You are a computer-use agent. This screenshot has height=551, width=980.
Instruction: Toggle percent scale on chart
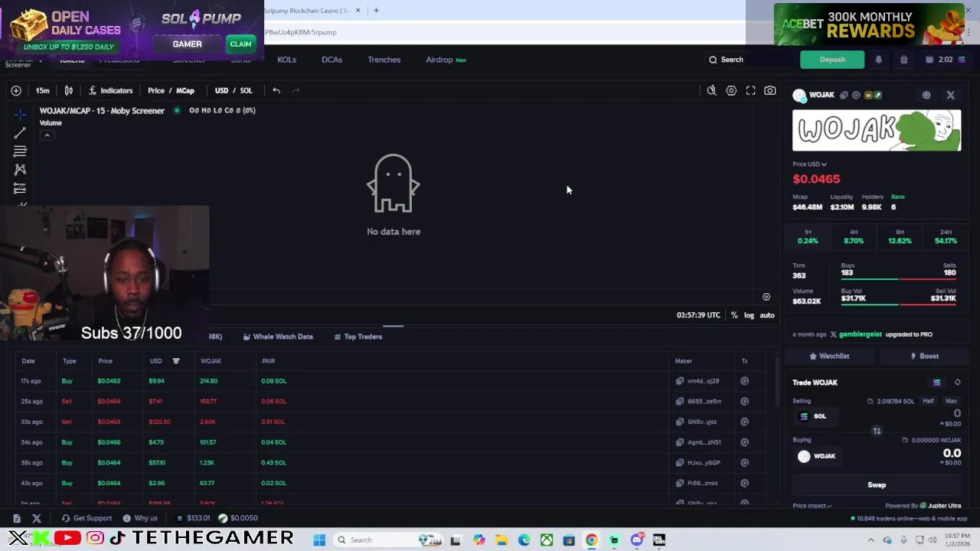734,315
